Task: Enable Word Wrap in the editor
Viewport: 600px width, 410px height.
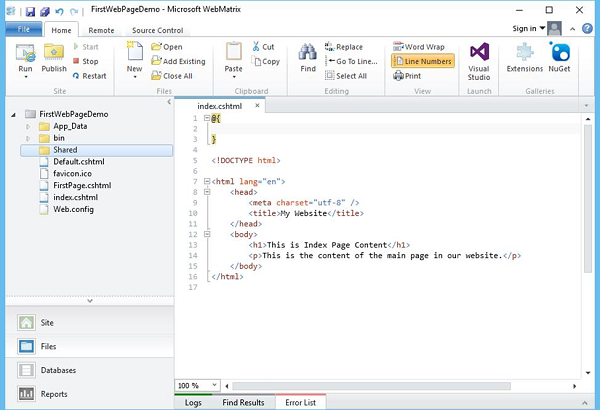Action: [419, 47]
